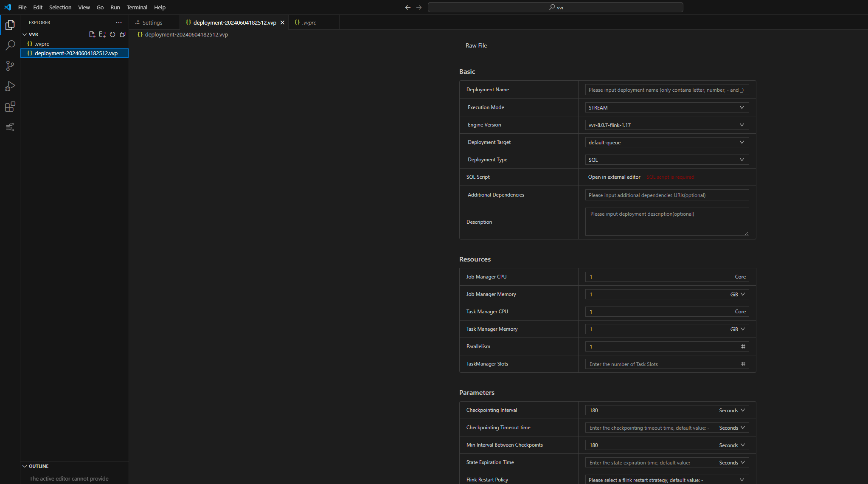This screenshot has width=868, height=484.
Task: Go forward using navigation arrow
Action: click(x=419, y=7)
